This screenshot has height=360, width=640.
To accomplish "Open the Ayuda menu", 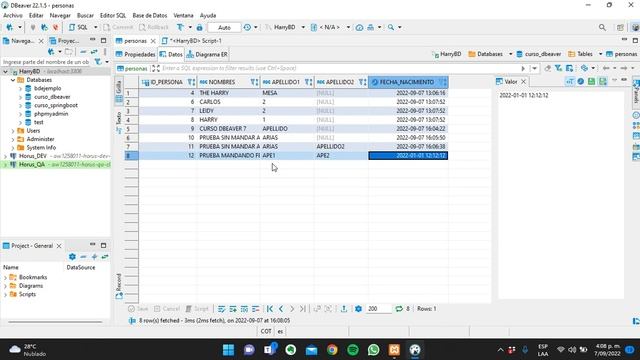I will point(208,15).
